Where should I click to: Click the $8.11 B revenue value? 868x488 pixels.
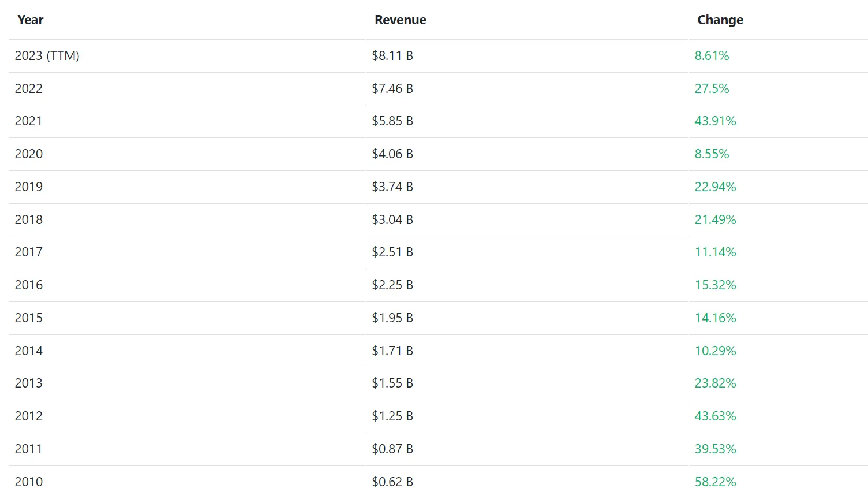coord(392,56)
